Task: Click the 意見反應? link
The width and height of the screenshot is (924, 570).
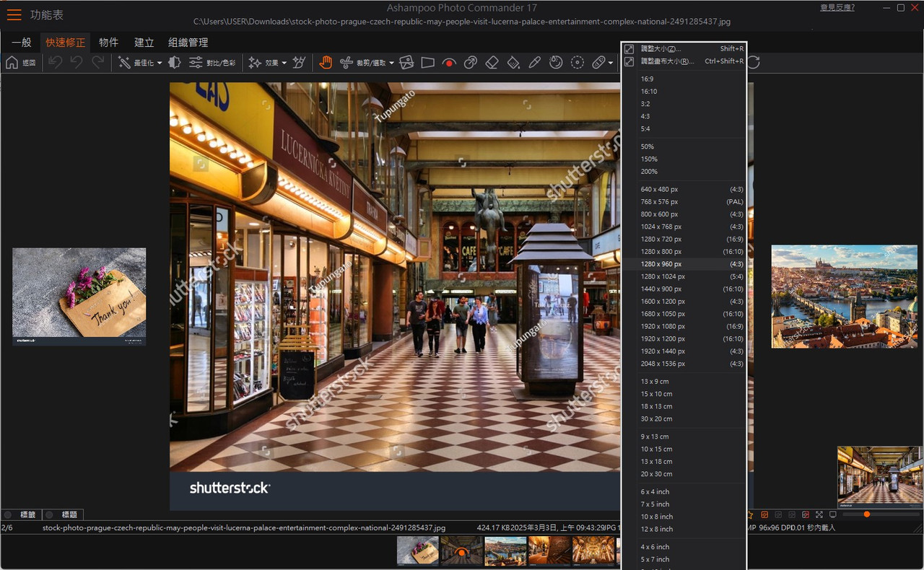Action: tap(837, 7)
